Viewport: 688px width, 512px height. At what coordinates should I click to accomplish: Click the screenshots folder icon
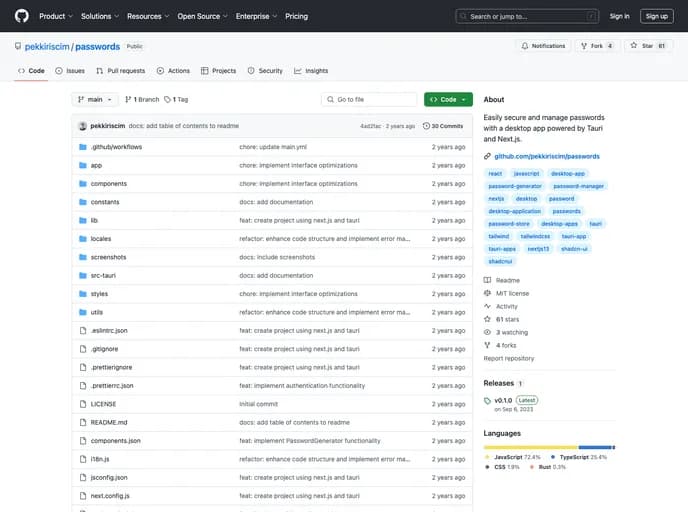click(x=82, y=257)
